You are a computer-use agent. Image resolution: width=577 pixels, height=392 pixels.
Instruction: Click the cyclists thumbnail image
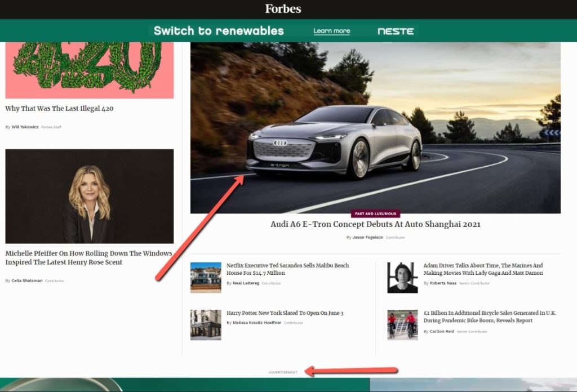click(402, 325)
